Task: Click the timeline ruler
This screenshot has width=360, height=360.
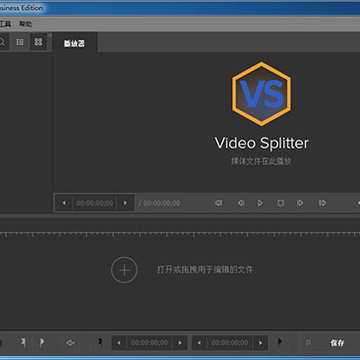Action: tap(180, 234)
